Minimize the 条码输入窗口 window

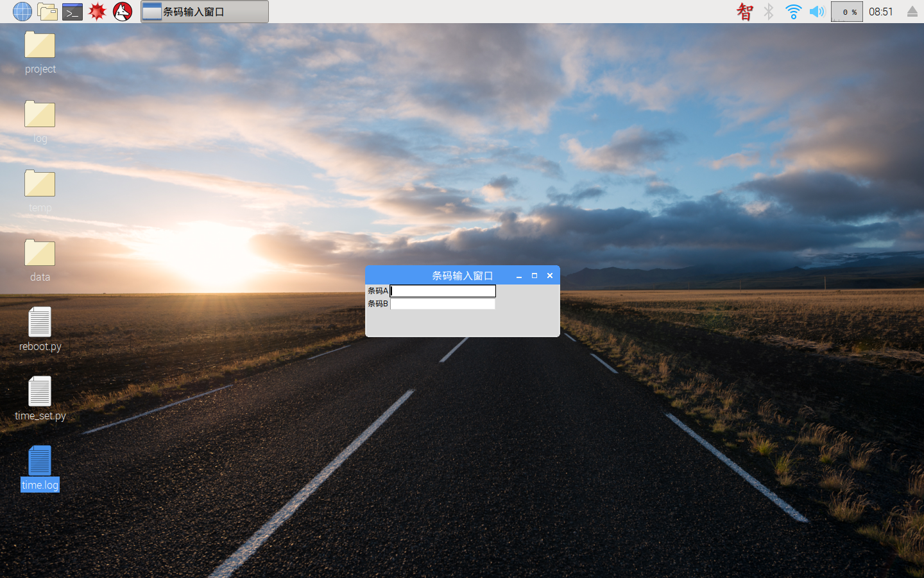(x=519, y=276)
